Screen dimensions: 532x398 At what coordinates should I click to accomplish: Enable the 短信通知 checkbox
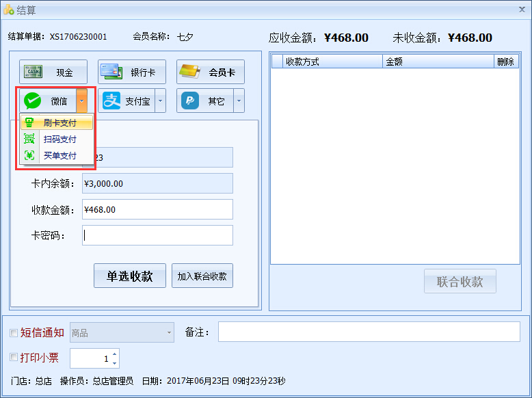click(14, 333)
